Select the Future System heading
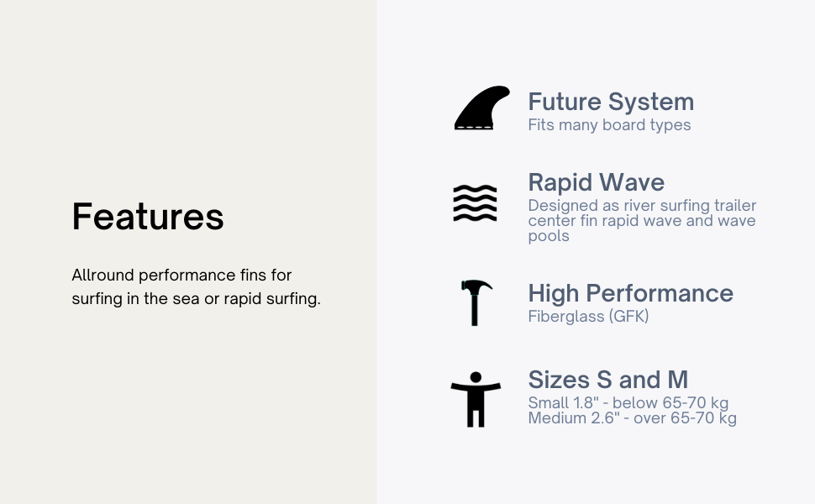The width and height of the screenshot is (815, 504). pyautogui.click(x=611, y=102)
